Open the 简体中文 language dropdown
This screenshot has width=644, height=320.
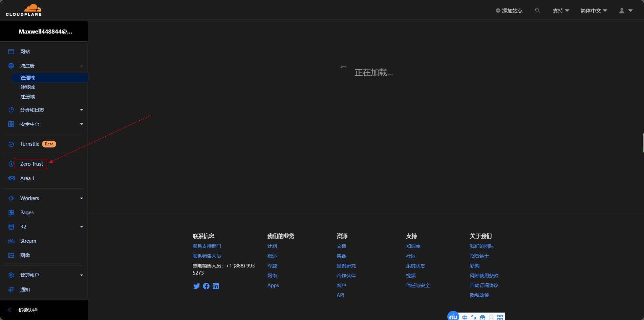click(594, 11)
